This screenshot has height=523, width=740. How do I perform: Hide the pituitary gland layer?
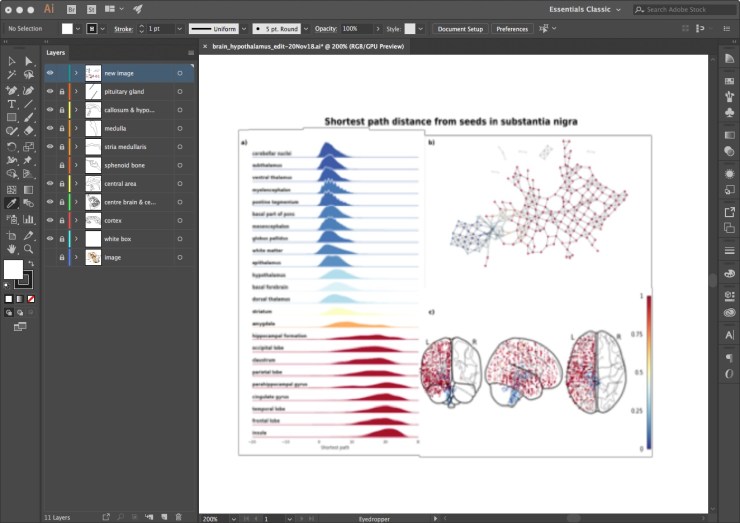click(x=50, y=92)
